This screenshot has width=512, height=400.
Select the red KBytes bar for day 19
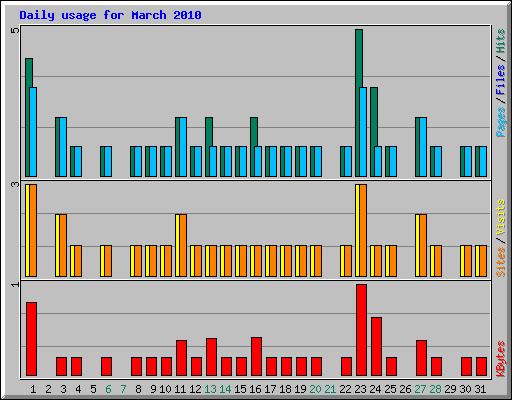pos(301,367)
